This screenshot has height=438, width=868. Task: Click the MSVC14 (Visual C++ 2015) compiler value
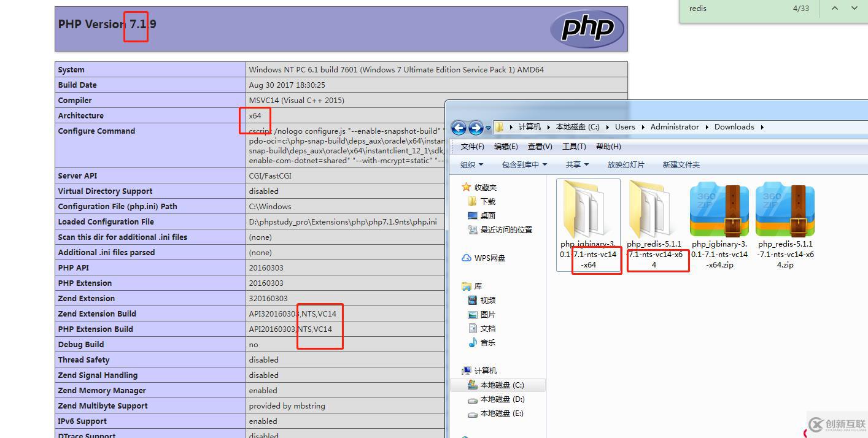296,100
